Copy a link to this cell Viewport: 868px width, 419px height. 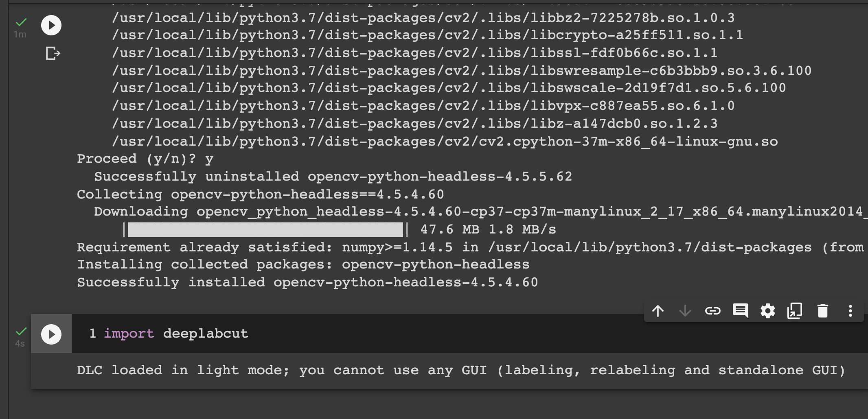tap(713, 311)
